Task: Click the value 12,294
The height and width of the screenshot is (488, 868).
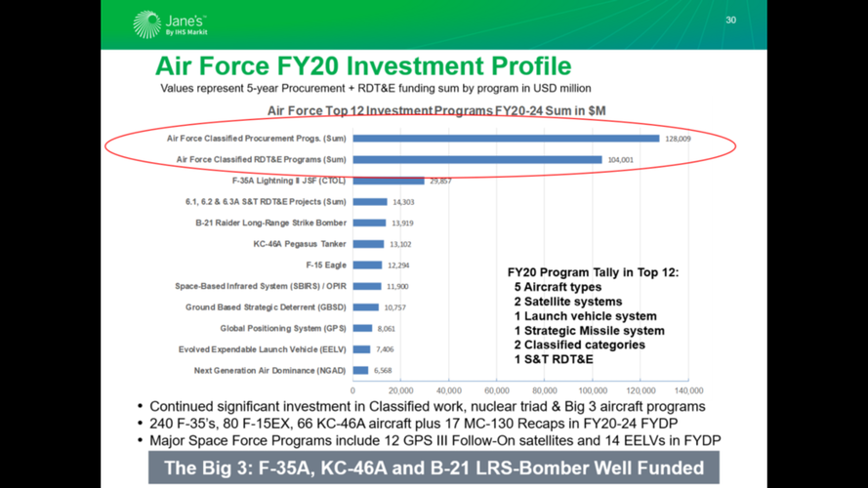Action: 398,265
